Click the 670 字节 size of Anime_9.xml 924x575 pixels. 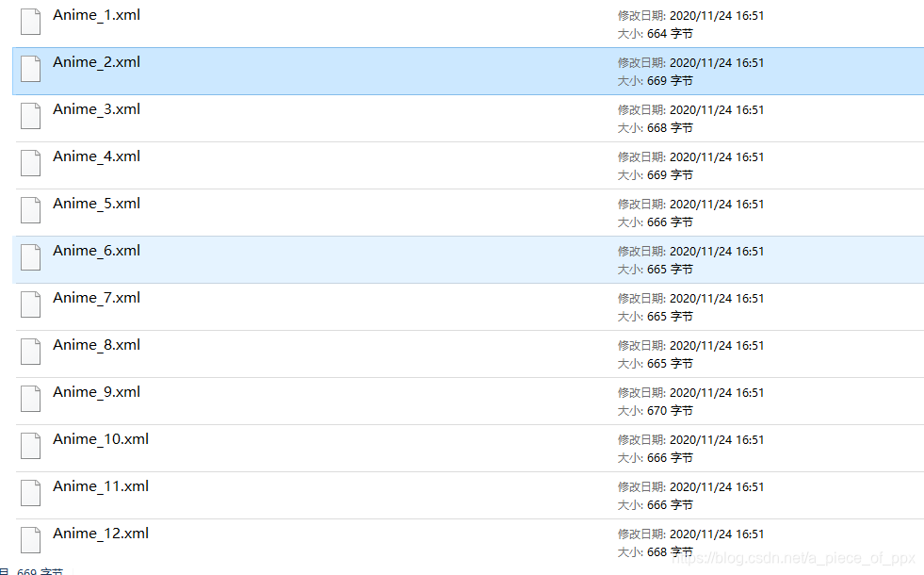coord(670,411)
